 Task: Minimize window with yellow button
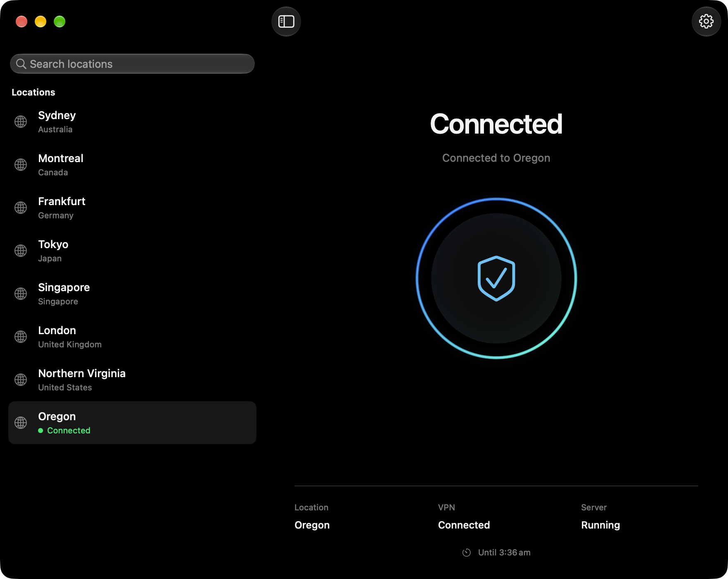tap(41, 22)
